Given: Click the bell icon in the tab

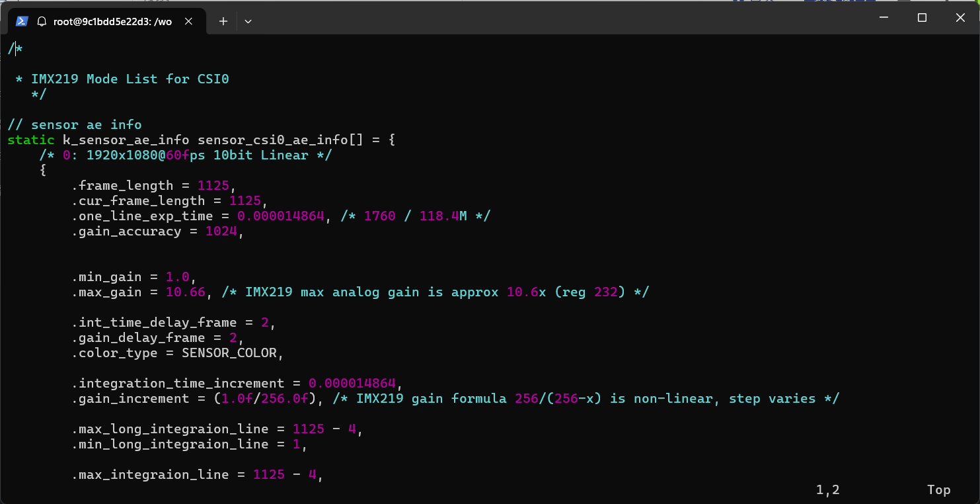Looking at the screenshot, I should coord(42,21).
